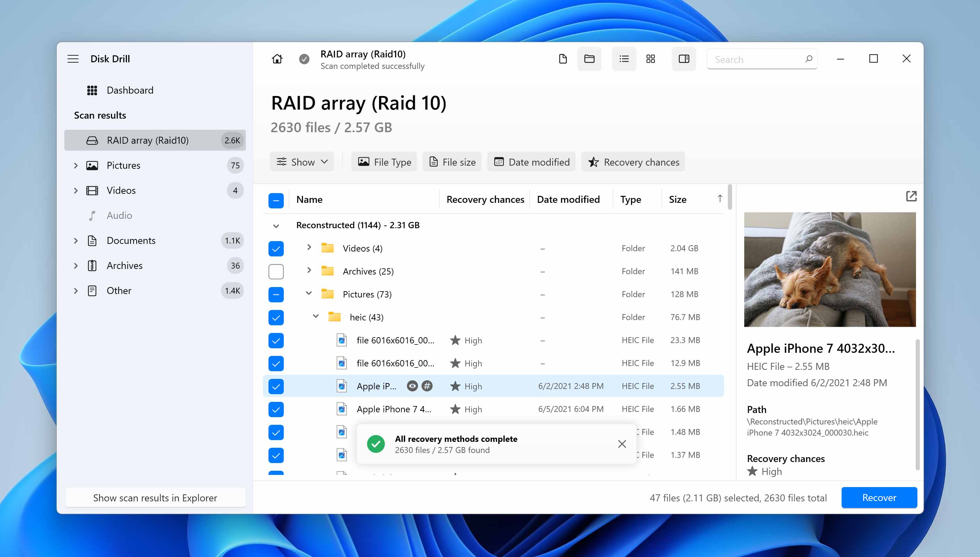Go to home screen icon
The height and width of the screenshot is (557, 980).
click(277, 59)
